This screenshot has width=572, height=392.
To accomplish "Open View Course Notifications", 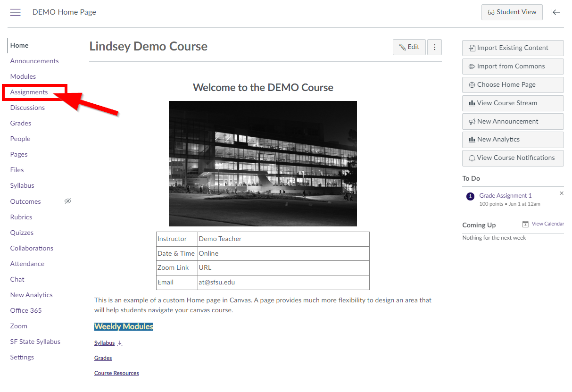I will click(x=513, y=158).
